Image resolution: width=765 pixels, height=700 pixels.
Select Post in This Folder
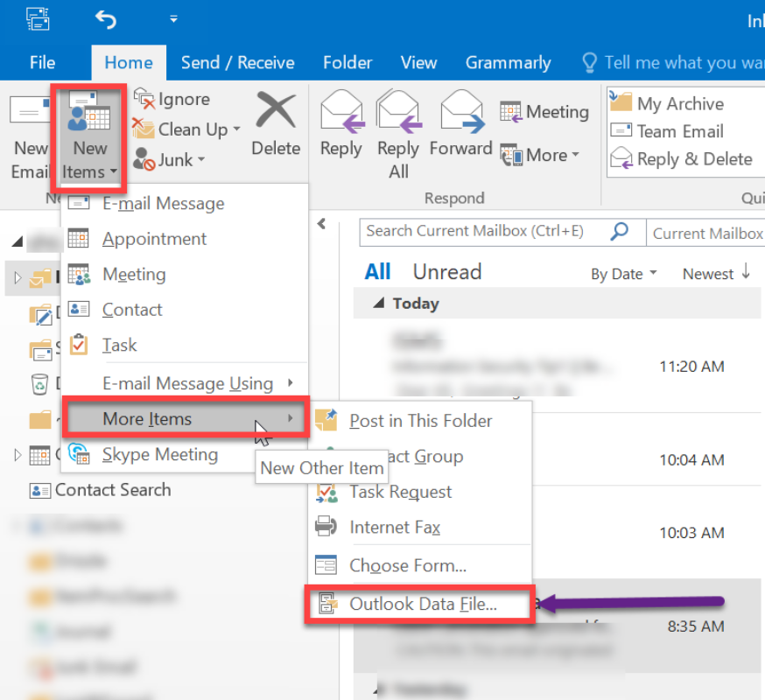pyautogui.click(x=421, y=421)
